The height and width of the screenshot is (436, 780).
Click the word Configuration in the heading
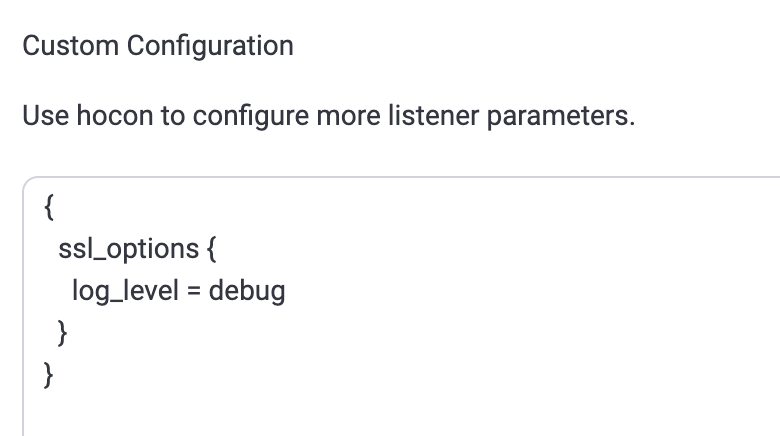tap(210, 46)
